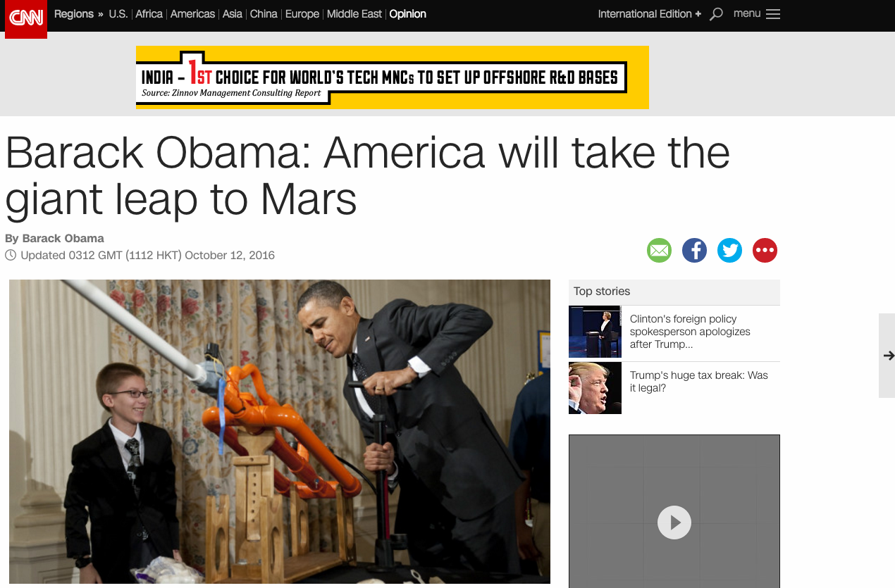The height and width of the screenshot is (588, 895).
Task: Open the search magnifier icon
Action: click(x=716, y=14)
